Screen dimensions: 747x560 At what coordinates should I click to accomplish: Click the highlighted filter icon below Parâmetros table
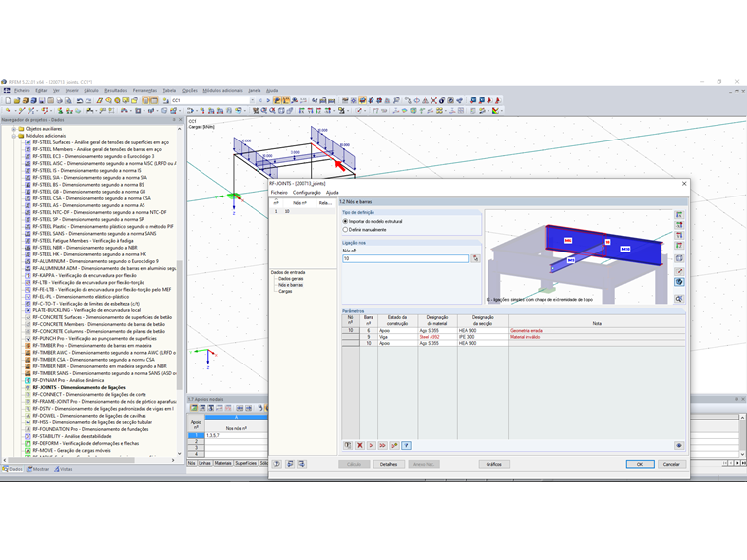pos(406,446)
